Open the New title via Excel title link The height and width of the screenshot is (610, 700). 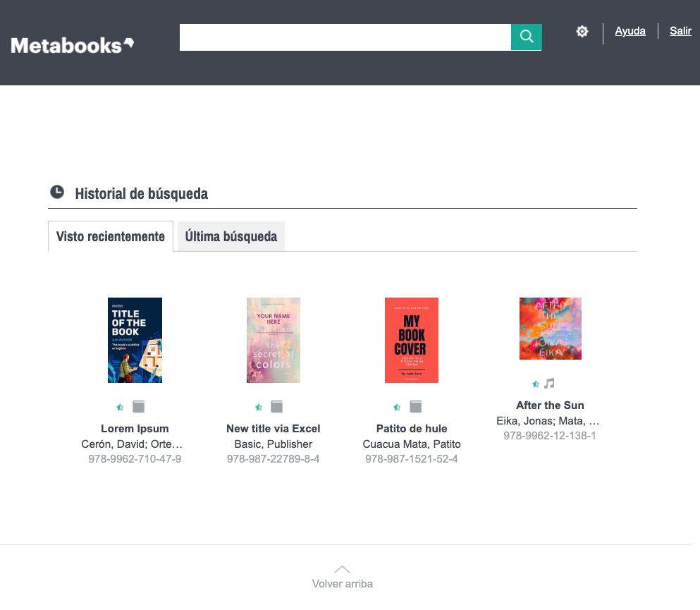click(274, 428)
